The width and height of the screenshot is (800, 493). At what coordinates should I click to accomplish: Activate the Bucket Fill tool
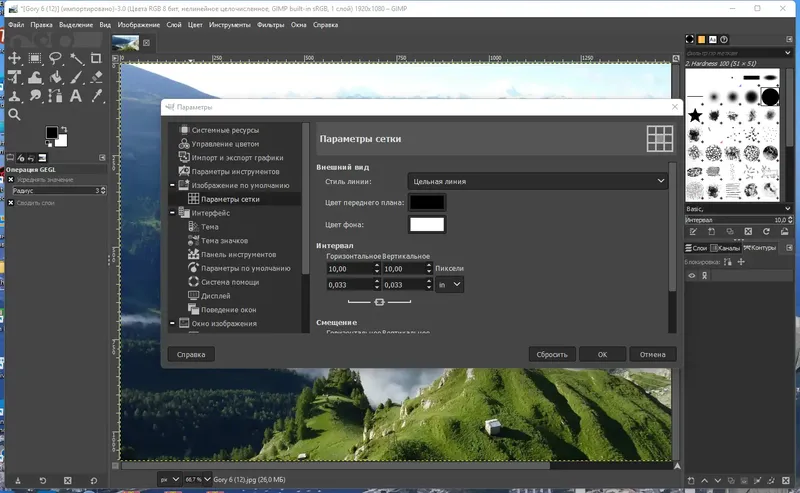[55, 77]
